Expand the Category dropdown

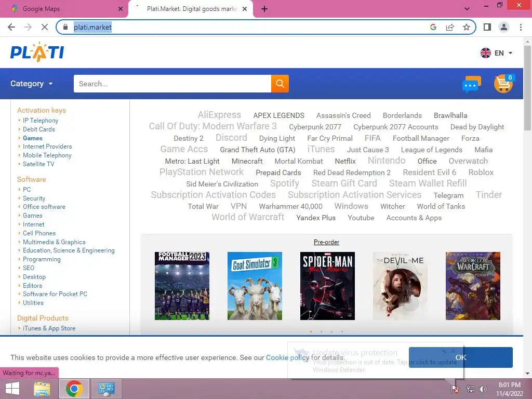coord(32,84)
